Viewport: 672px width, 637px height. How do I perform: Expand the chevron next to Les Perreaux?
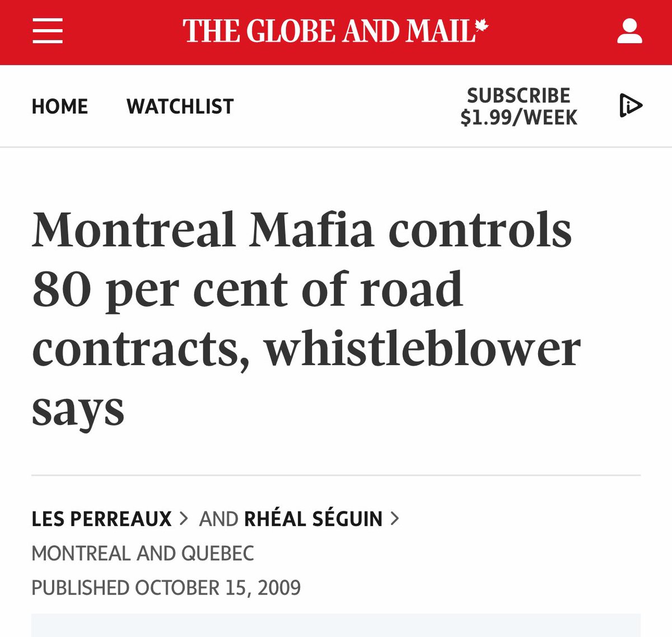pos(184,518)
